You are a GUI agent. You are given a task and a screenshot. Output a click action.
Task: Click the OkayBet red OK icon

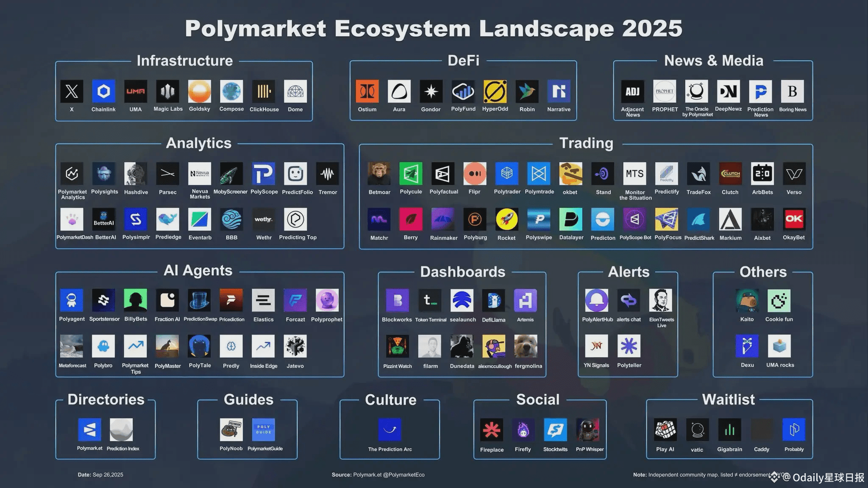[794, 219]
